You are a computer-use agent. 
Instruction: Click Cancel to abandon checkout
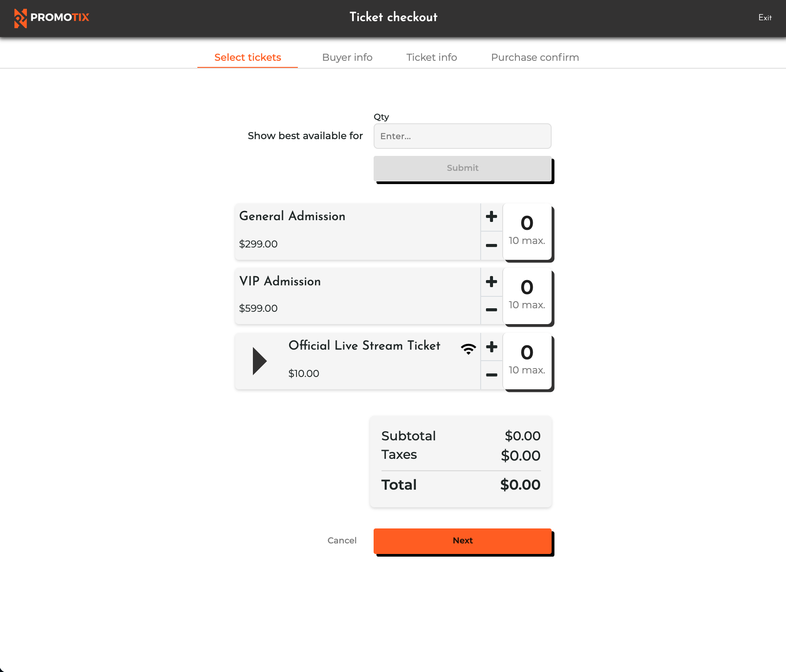pos(342,541)
